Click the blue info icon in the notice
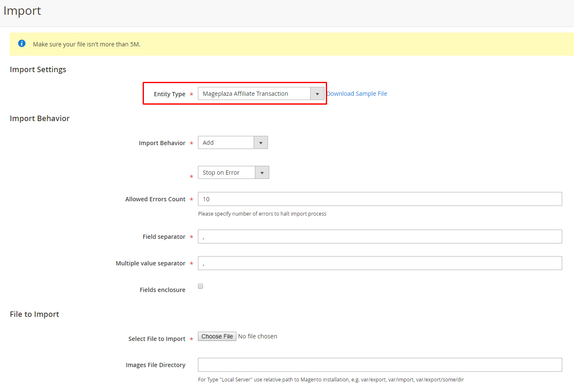Viewport: 574px width, 392px height. click(x=22, y=43)
